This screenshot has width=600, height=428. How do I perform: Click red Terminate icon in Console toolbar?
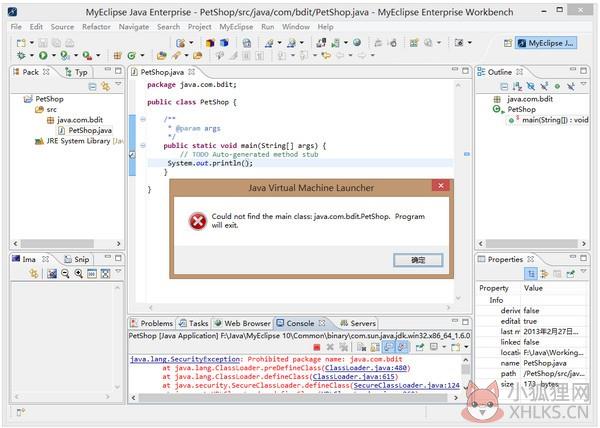pyautogui.click(x=316, y=347)
